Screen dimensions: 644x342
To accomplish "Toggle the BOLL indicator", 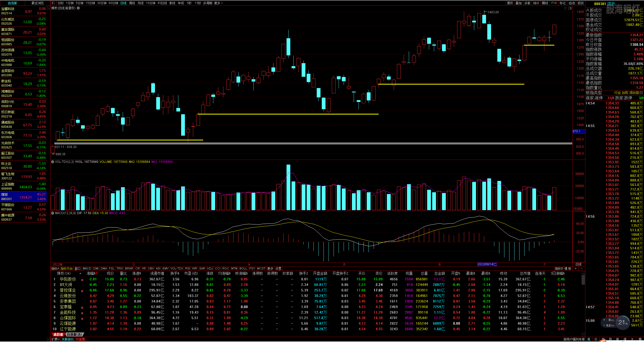I will 243,269.
